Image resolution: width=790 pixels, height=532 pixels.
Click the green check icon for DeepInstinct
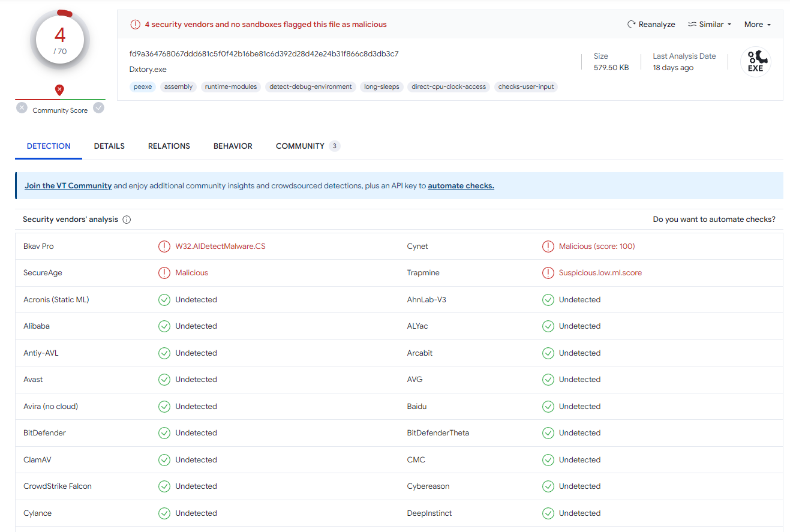click(x=548, y=513)
